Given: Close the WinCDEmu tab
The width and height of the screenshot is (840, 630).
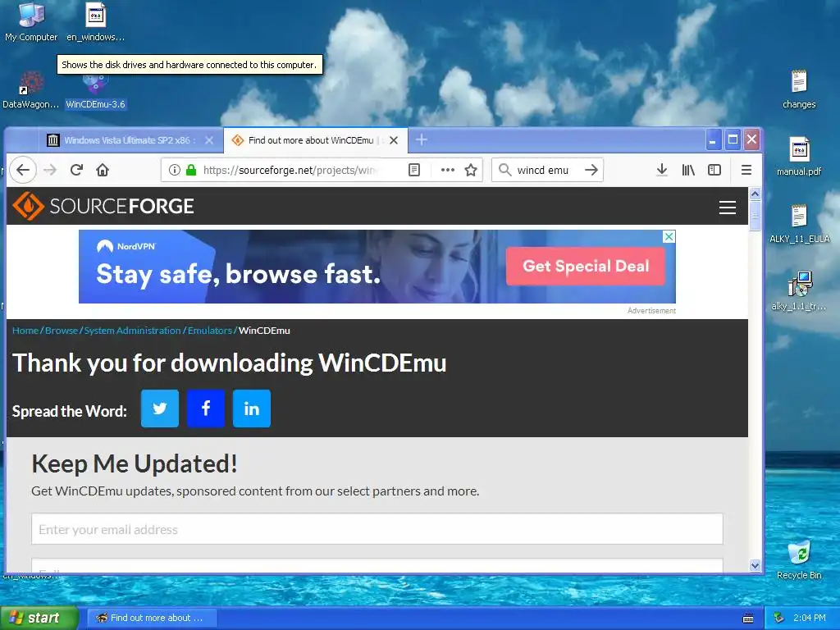Looking at the screenshot, I should pos(394,140).
